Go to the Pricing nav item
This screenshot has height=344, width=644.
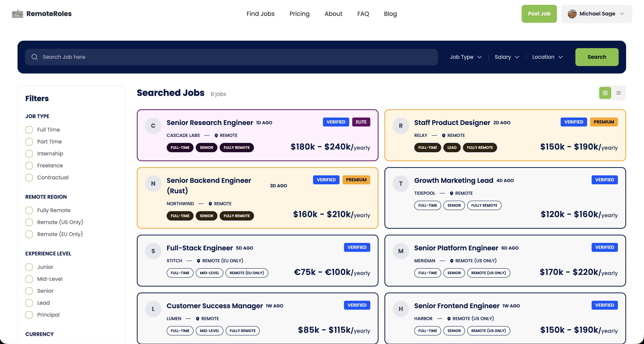[299, 14]
